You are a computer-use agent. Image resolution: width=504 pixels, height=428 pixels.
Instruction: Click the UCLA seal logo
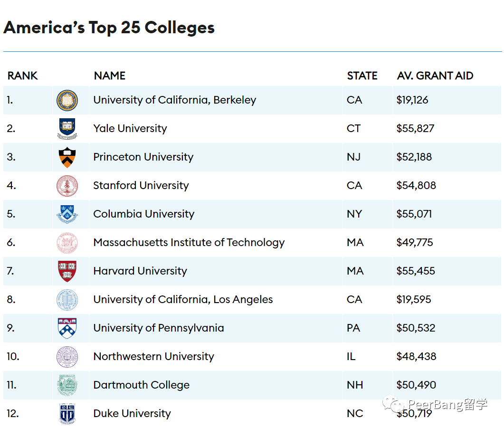[x=67, y=300]
